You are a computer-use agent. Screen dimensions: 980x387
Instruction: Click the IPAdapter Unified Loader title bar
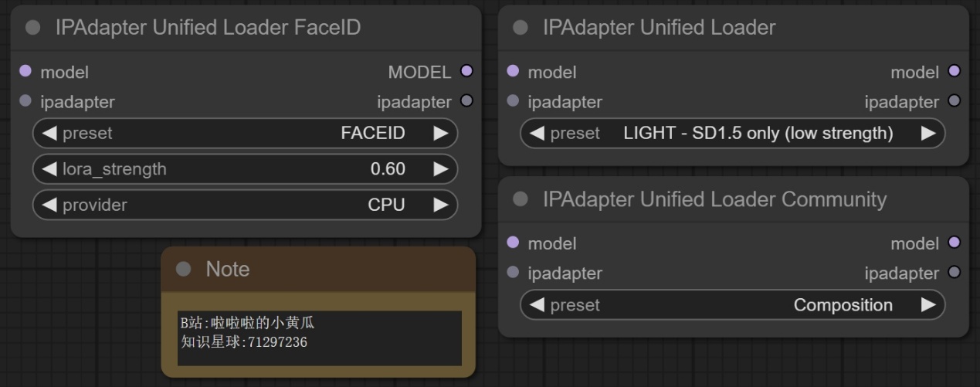click(695, 28)
